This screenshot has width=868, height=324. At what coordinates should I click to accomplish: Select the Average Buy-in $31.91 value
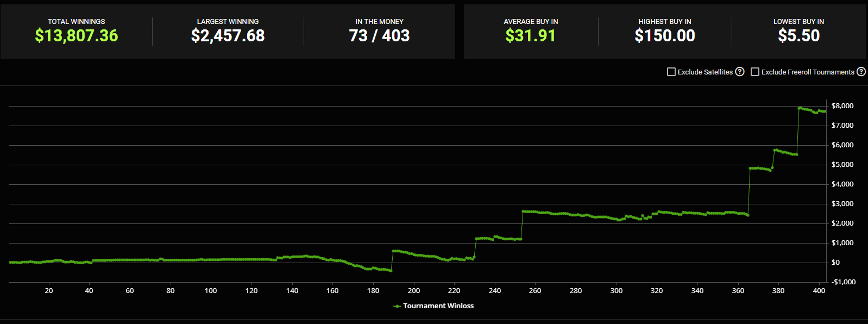[x=531, y=36]
